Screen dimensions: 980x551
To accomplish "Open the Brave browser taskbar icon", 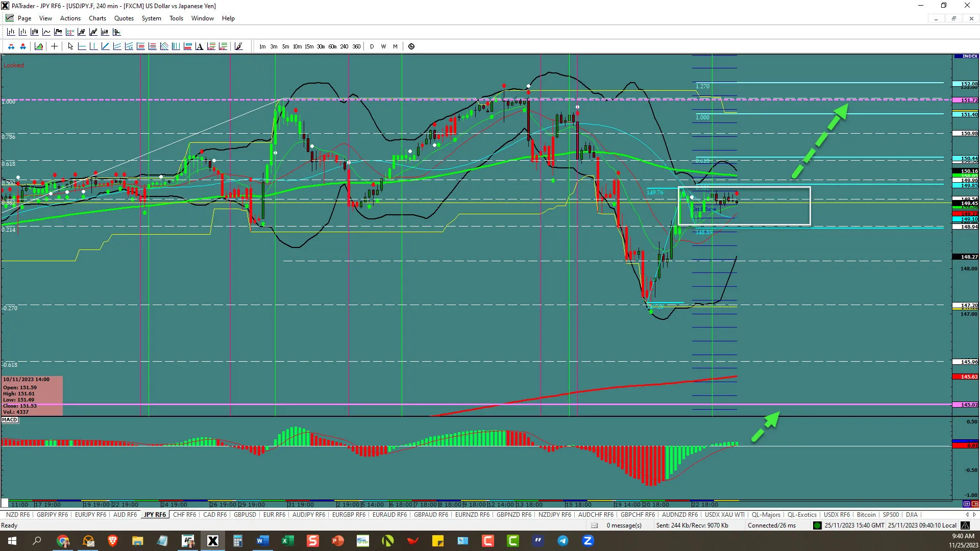I will 113,541.
